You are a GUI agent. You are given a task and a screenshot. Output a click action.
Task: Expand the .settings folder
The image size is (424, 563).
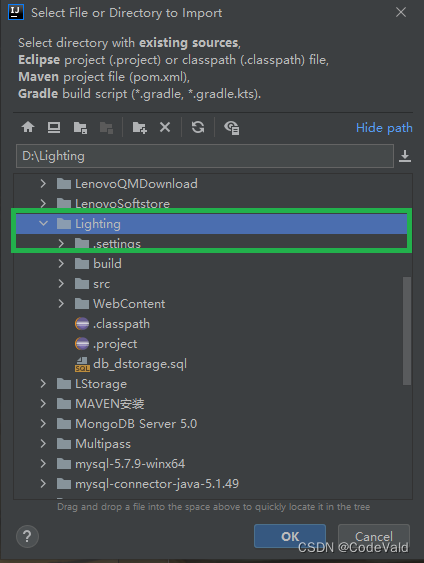[61, 243]
